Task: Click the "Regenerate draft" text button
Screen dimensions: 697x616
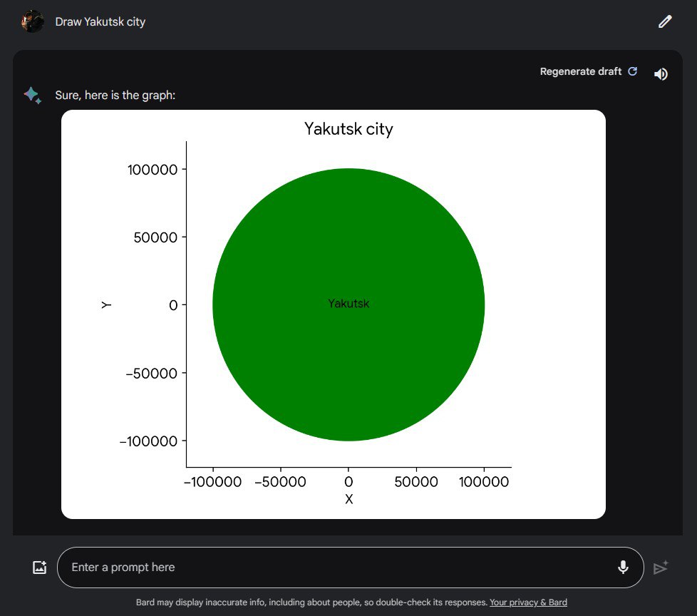Action: (x=580, y=71)
